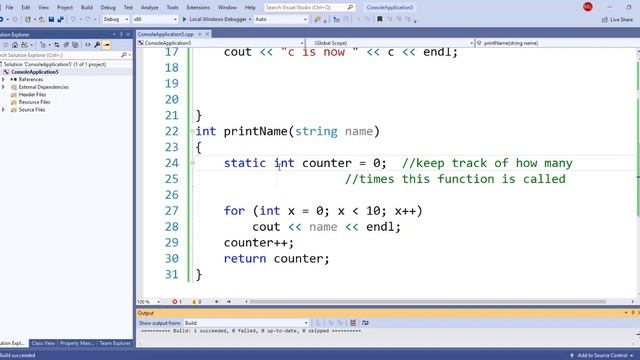Open the Auto debugger type dropdown
This screenshot has width=640, height=360.
click(281, 19)
